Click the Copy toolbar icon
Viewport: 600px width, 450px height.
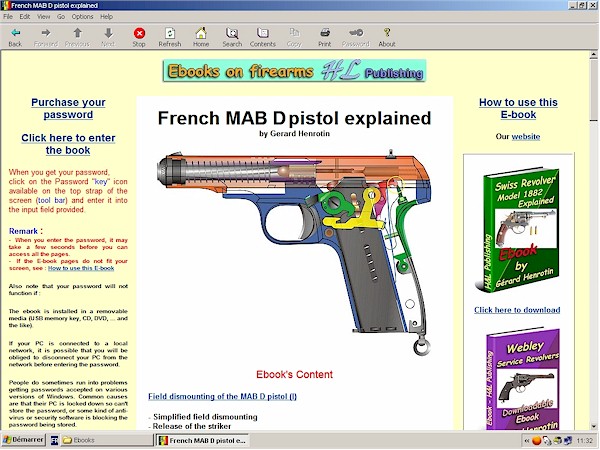(294, 33)
